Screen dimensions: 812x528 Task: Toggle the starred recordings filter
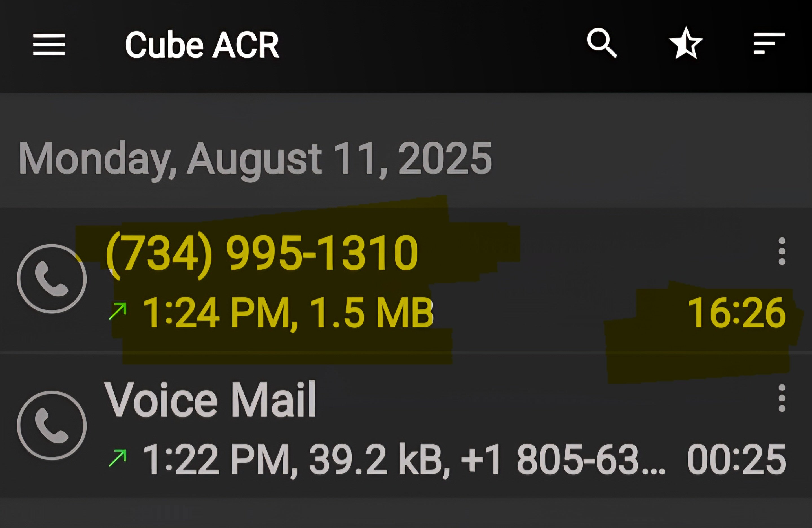[x=686, y=43]
